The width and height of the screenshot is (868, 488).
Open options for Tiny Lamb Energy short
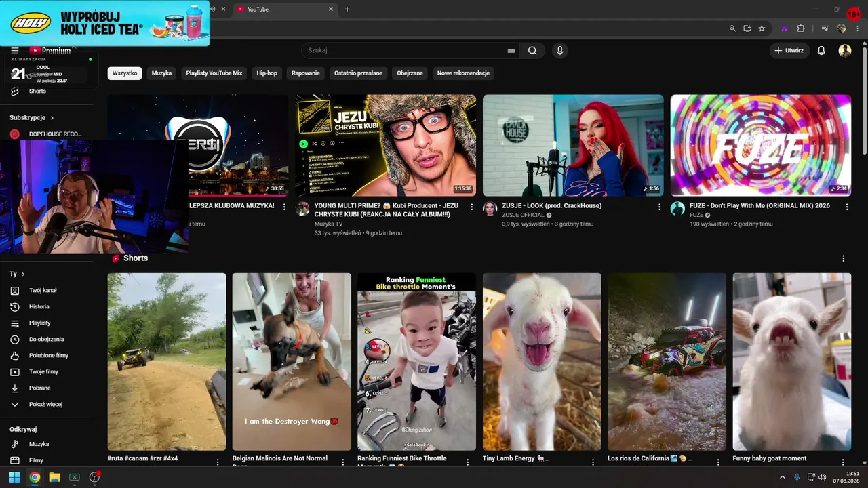coord(593,462)
